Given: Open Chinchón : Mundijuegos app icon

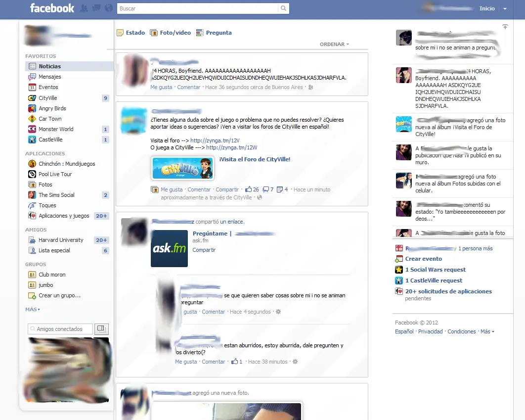Looking at the screenshot, I should [32, 164].
